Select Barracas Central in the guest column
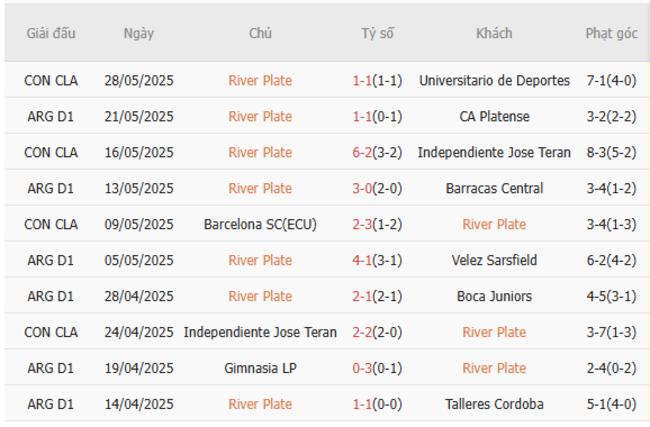The image size is (650, 427). pos(494,188)
